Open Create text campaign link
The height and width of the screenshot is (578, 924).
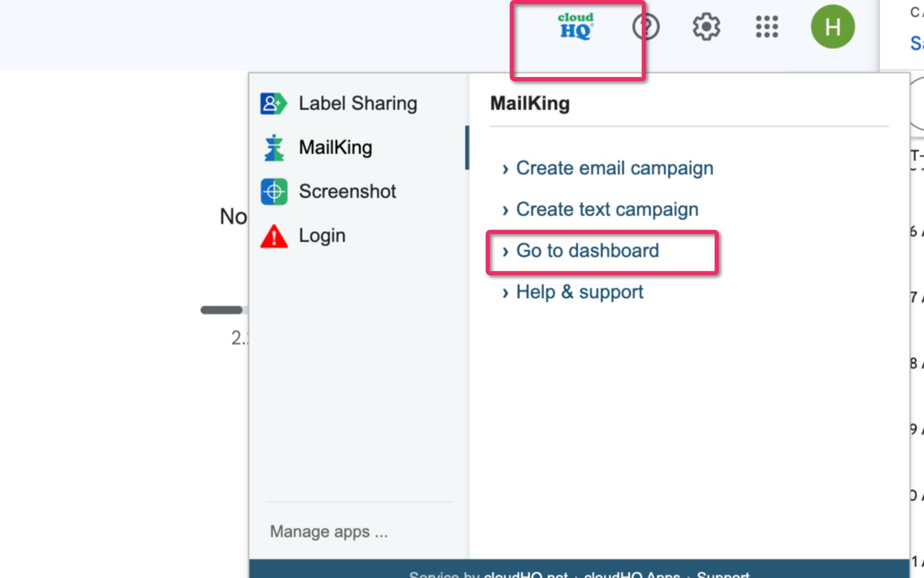click(x=607, y=209)
